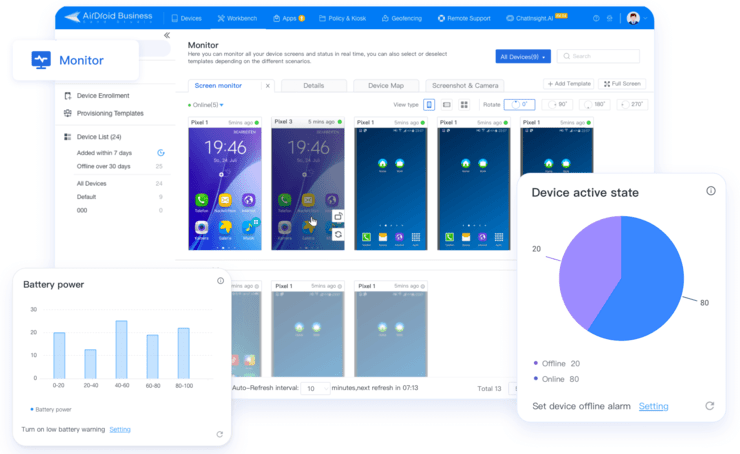The height and width of the screenshot is (454, 740).
Task: Open the Pixel 3 device screen
Action: (308, 183)
